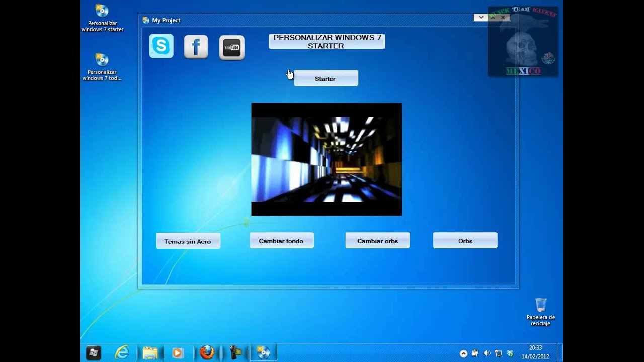
Task: Open Windows Media Player on taskbar
Action: coord(177,353)
